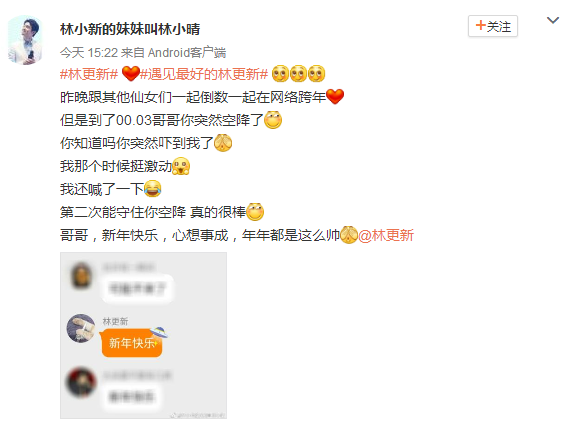
Task: Click 林更新's avatar inside the chat image
Action: (81, 328)
